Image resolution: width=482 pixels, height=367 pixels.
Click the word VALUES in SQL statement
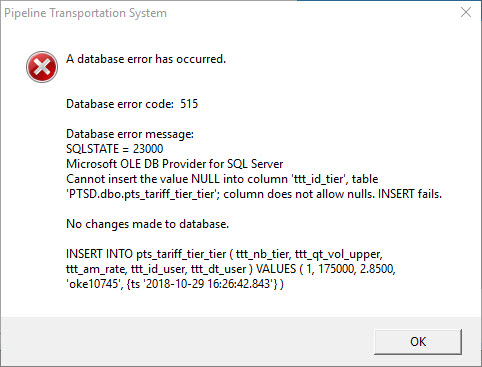(x=276, y=269)
